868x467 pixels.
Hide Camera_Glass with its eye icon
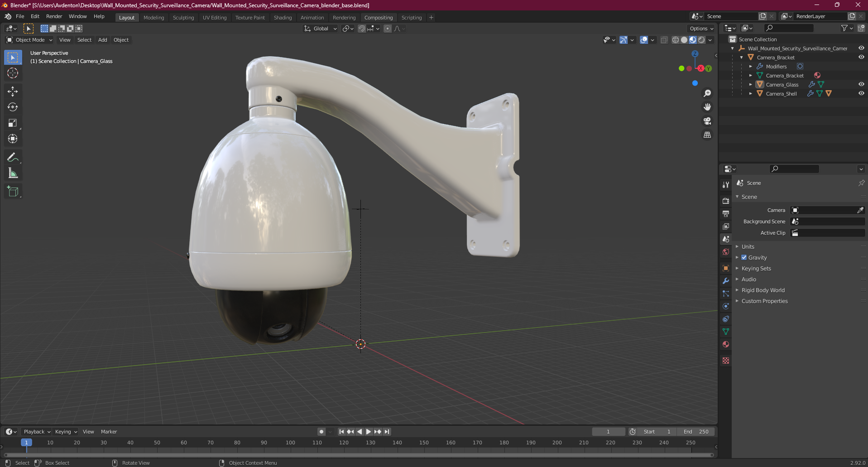(861, 84)
